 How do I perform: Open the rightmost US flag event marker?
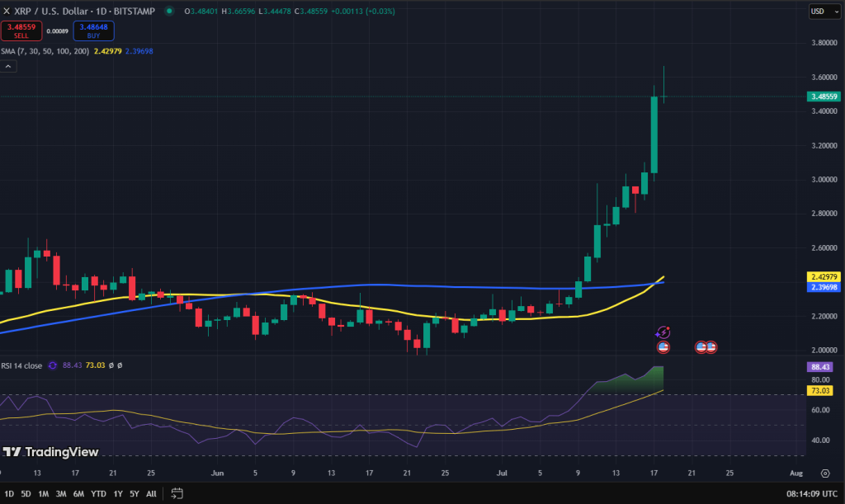tap(711, 347)
